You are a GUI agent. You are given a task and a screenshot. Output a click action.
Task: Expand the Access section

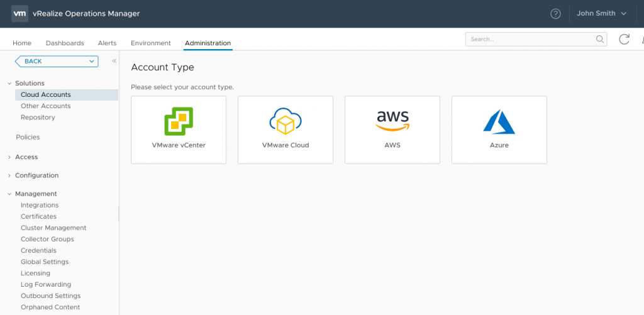click(9, 157)
